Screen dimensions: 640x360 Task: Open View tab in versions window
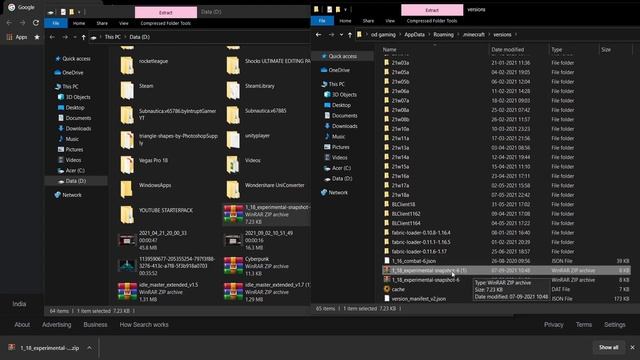click(390, 21)
